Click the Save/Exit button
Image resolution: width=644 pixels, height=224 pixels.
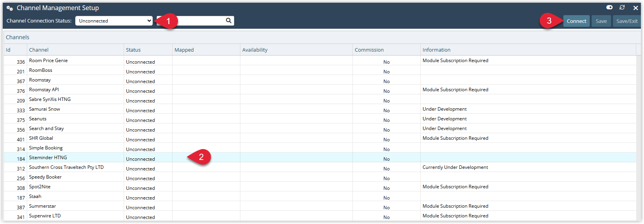[627, 21]
